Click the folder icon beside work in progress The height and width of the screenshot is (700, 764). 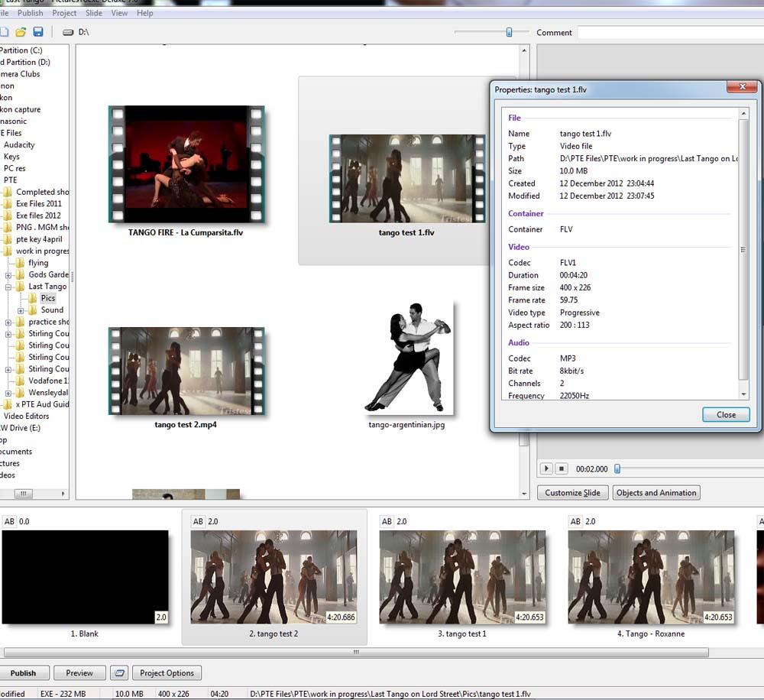(8, 251)
